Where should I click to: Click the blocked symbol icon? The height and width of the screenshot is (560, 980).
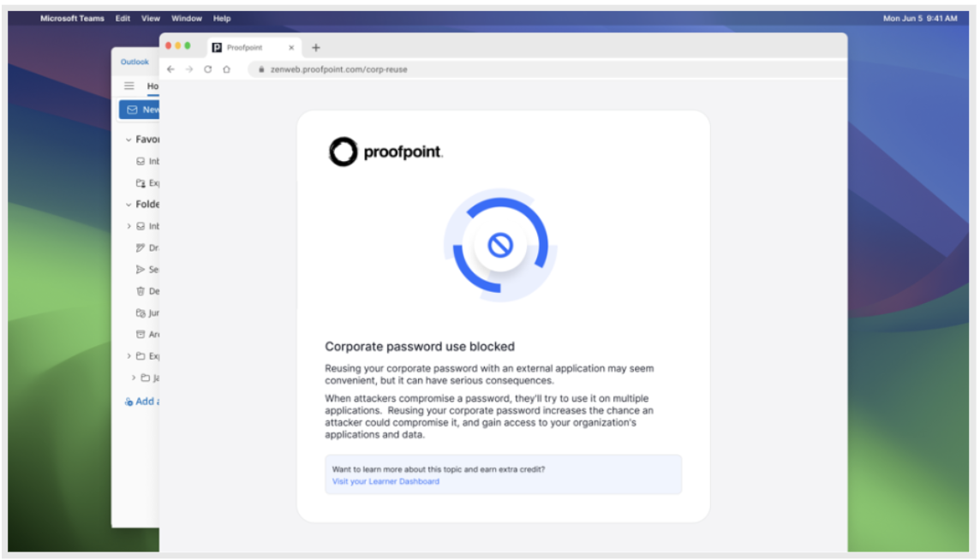pos(499,246)
